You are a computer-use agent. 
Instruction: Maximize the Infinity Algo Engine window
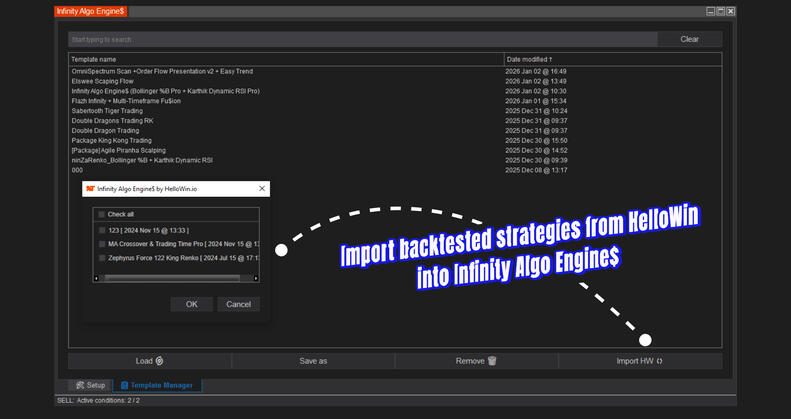coord(720,11)
